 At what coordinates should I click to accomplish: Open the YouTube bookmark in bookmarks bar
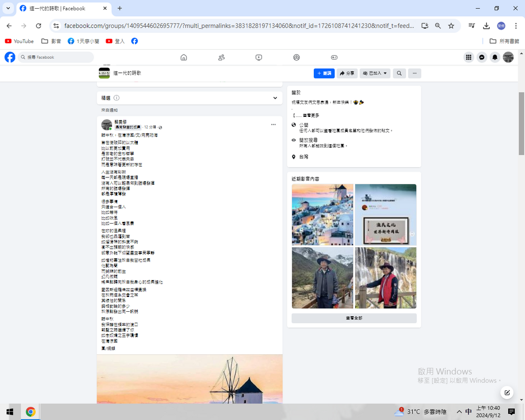point(19,41)
